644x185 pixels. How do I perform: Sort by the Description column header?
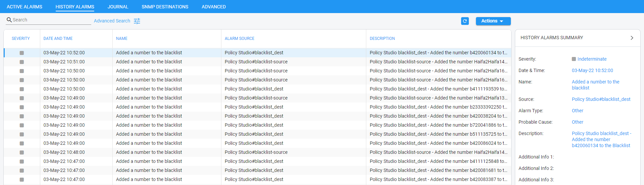coord(382,39)
